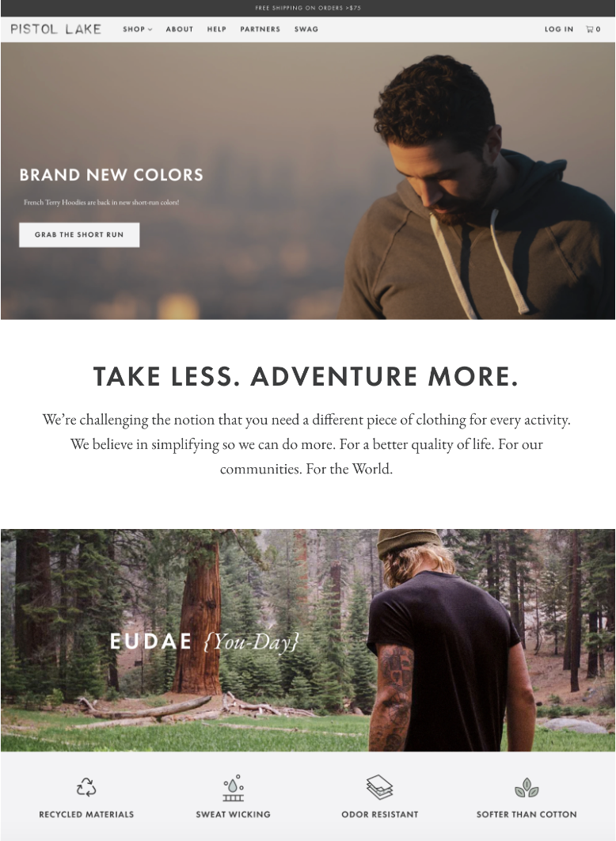Click the Brand New Colors heading
This screenshot has width=616, height=841.
pos(112,175)
